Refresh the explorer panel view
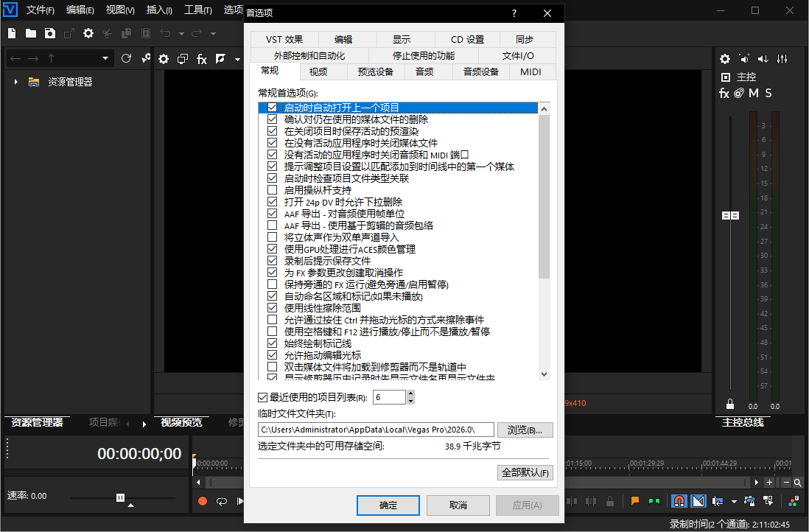Image resolution: width=809 pixels, height=532 pixels. click(x=126, y=58)
